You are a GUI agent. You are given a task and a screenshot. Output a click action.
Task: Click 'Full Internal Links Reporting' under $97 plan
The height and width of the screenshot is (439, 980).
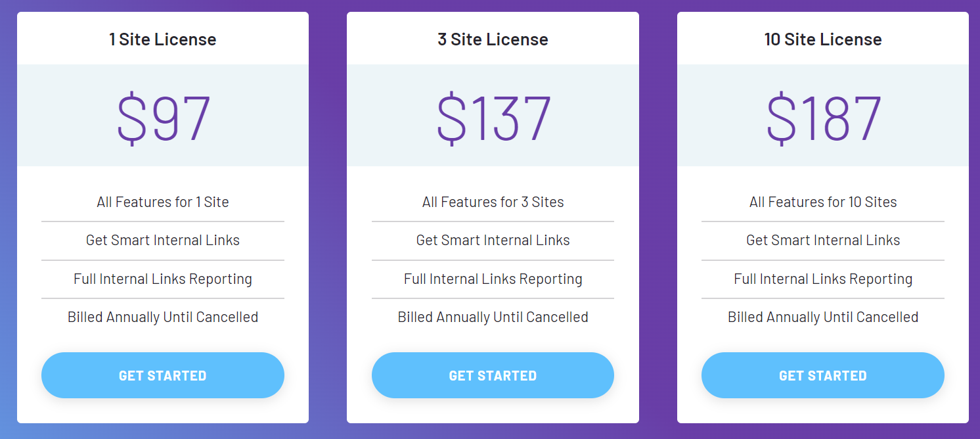tap(162, 279)
